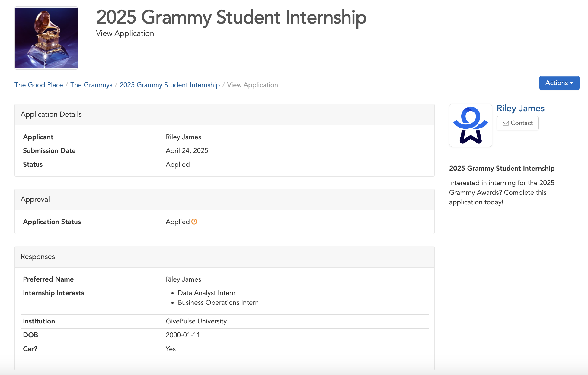This screenshot has width=588, height=375.
Task: Open the Actions dropdown menu
Action: pyautogui.click(x=559, y=83)
